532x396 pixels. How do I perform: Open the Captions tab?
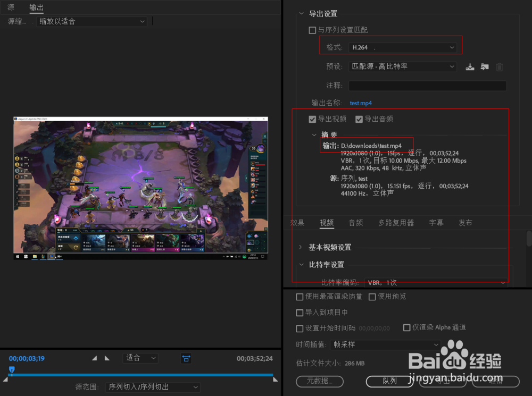point(436,223)
